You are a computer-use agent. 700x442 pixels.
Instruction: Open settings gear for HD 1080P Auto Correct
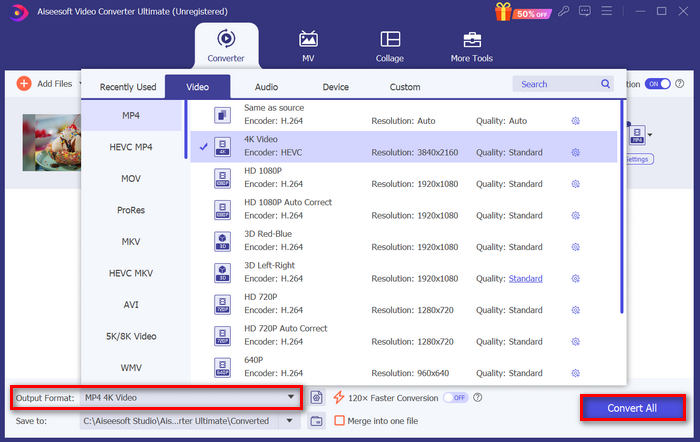[575, 215]
